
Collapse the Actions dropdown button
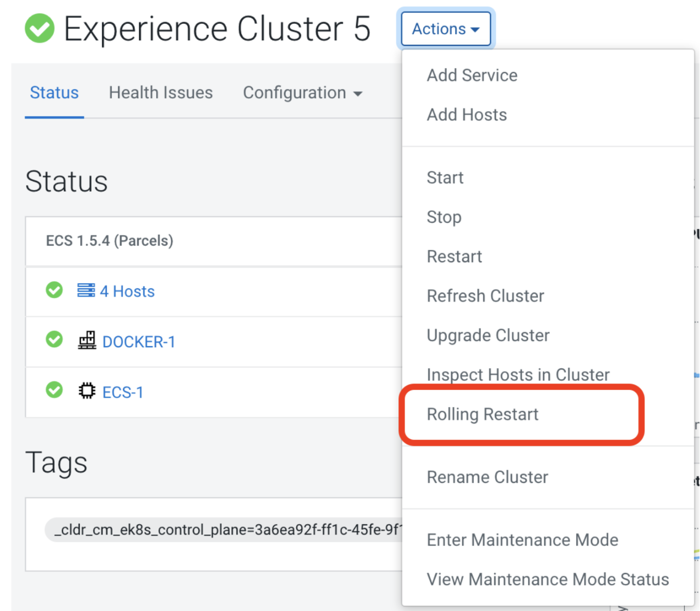coord(445,29)
